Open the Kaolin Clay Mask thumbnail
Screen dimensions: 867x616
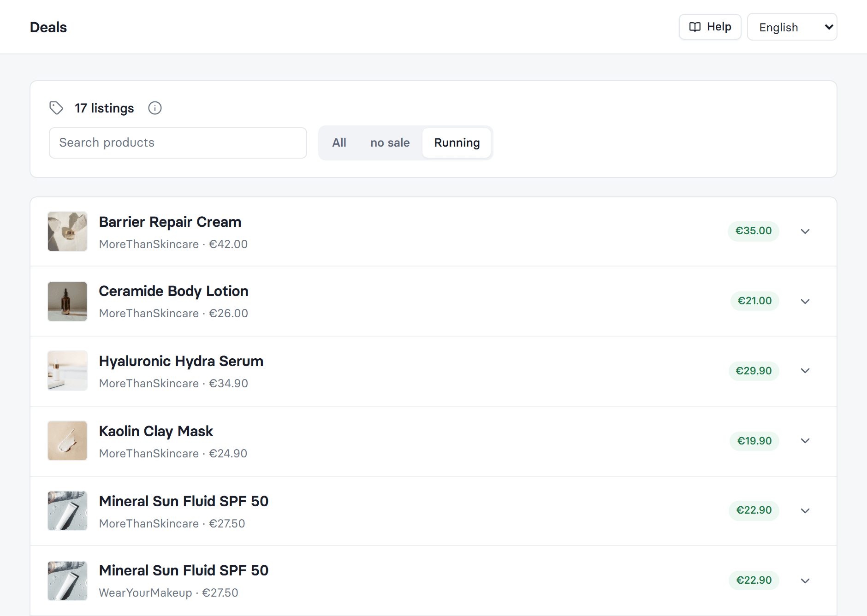tap(67, 441)
